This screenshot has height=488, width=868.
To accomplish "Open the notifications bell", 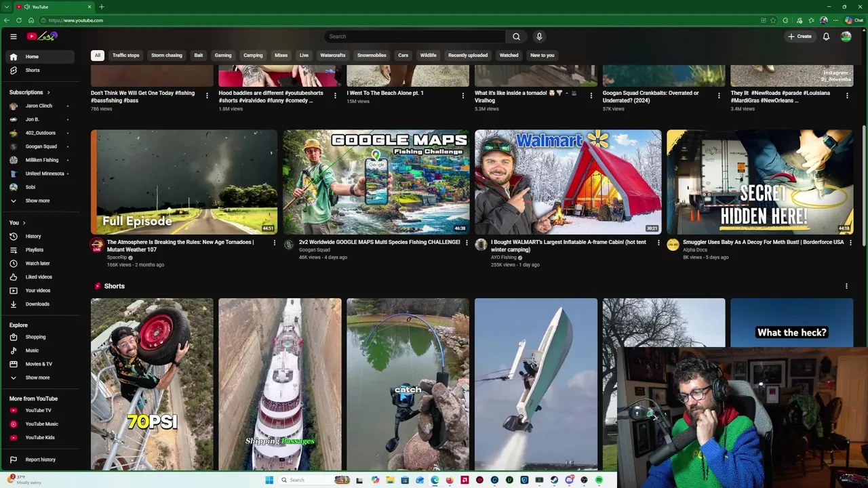I will pyautogui.click(x=826, y=37).
